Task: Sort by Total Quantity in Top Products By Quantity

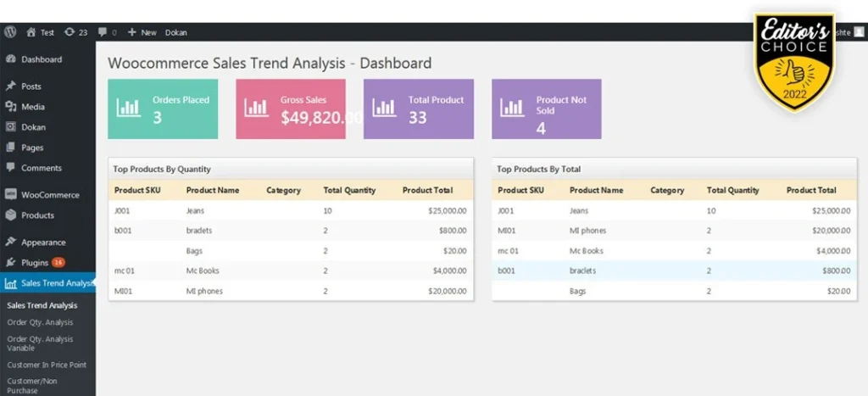Action: tap(349, 191)
